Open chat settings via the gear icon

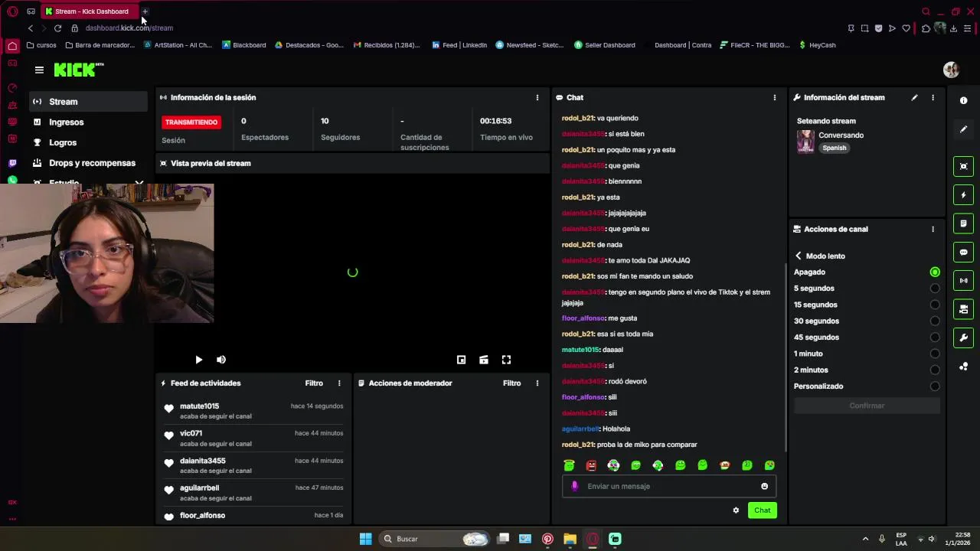736,510
